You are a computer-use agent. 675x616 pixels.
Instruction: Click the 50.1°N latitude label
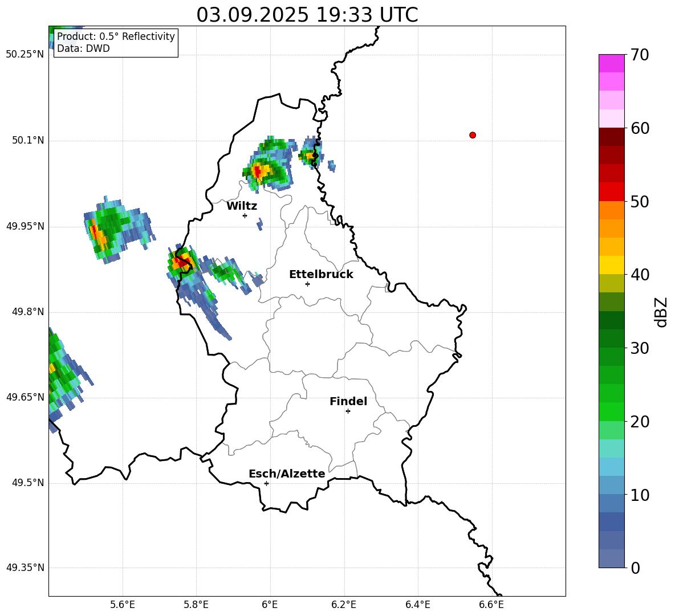(29, 140)
